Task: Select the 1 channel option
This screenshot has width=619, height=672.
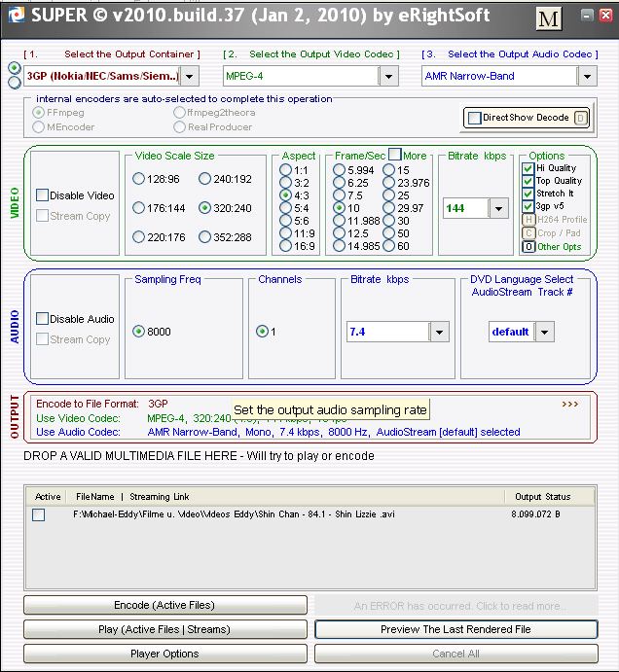Action: tap(262, 332)
